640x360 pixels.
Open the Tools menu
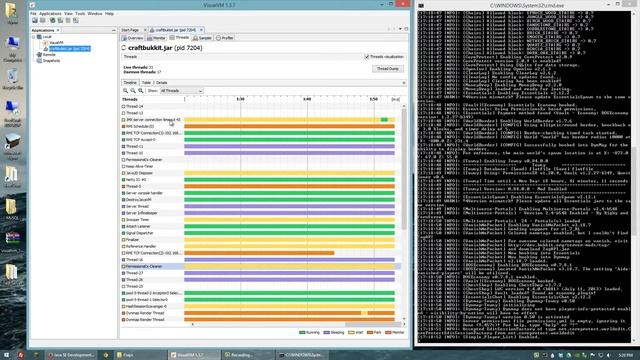(x=80, y=13)
